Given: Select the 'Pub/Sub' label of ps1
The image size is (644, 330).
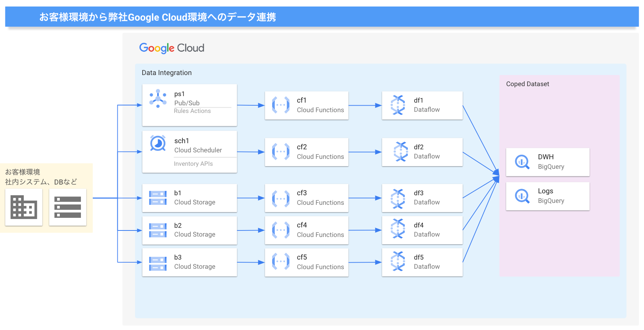Looking at the screenshot, I should pyautogui.click(x=187, y=103).
